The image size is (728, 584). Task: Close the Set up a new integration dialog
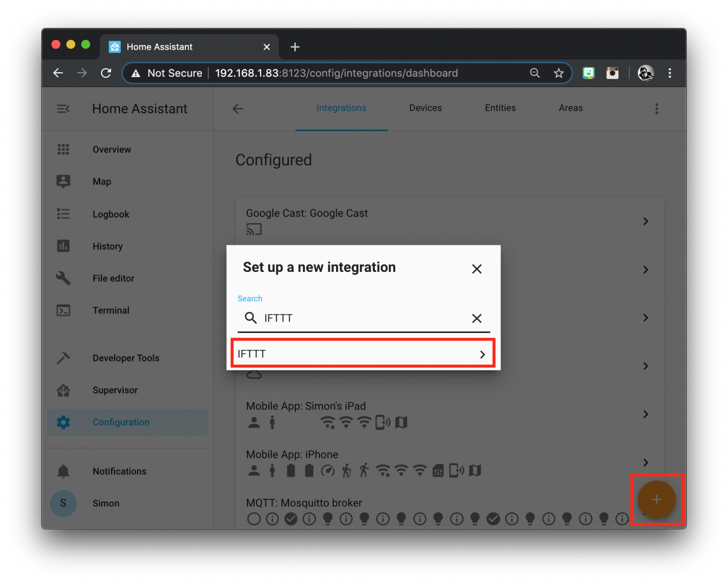pos(477,269)
